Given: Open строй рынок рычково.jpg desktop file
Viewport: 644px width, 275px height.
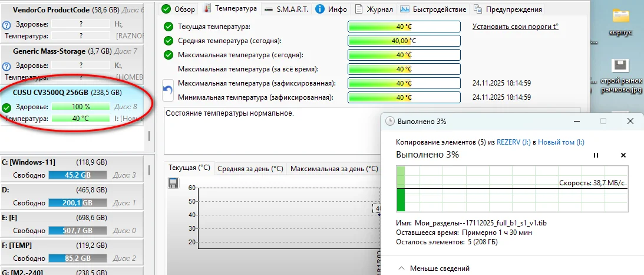Looking at the screenshot, I should [620, 77].
